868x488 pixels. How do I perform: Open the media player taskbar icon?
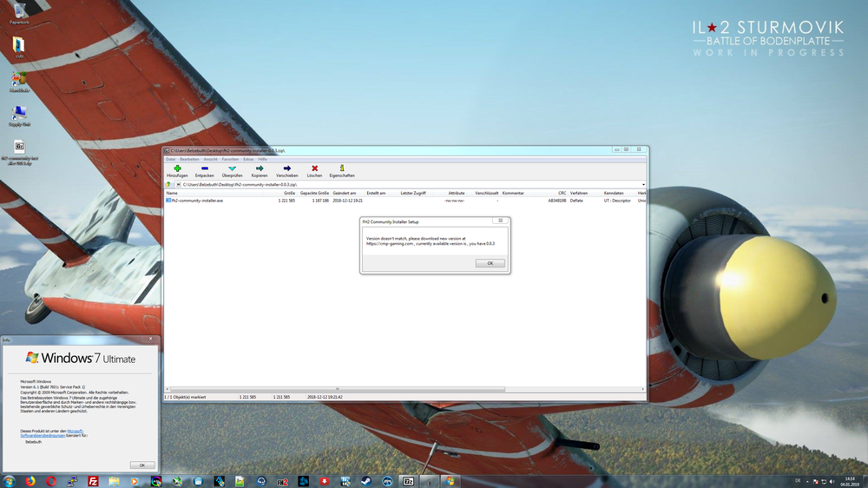tap(135, 481)
